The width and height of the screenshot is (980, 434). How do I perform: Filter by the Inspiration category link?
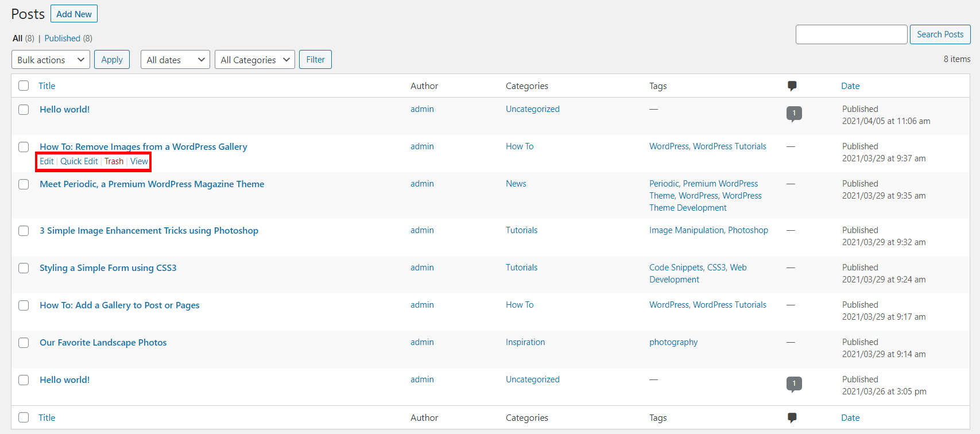click(525, 342)
